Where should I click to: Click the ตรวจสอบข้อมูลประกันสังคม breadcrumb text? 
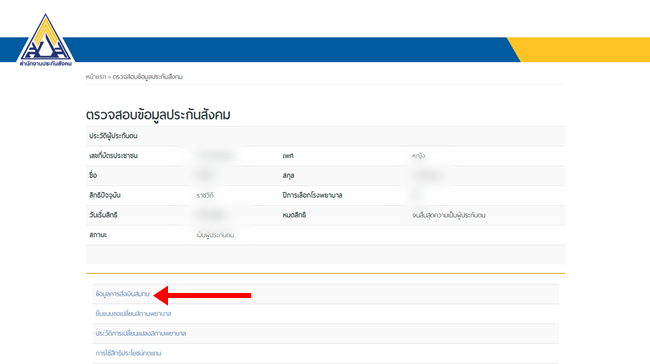click(148, 77)
